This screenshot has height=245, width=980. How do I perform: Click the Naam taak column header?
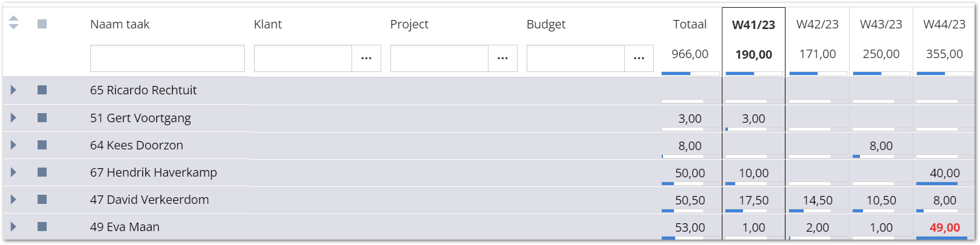pos(120,24)
